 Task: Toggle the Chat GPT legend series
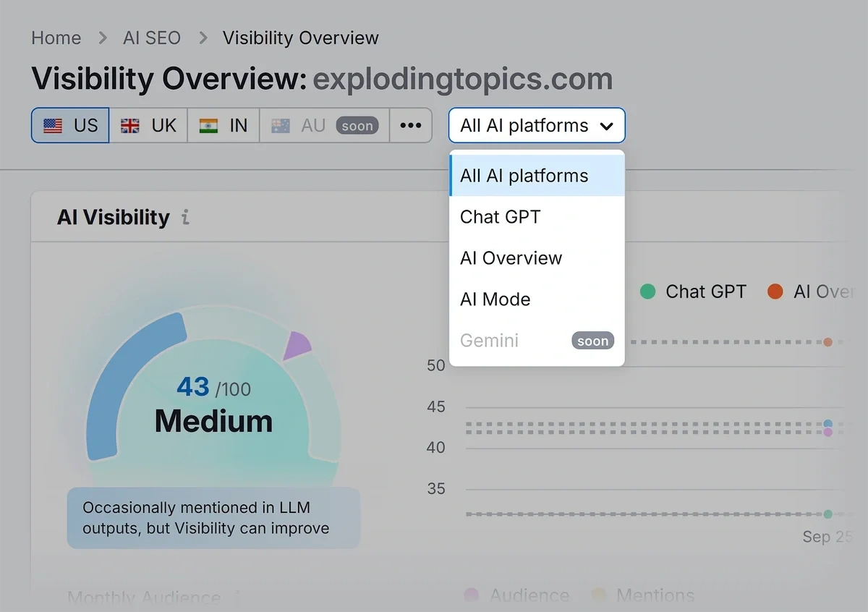point(705,292)
